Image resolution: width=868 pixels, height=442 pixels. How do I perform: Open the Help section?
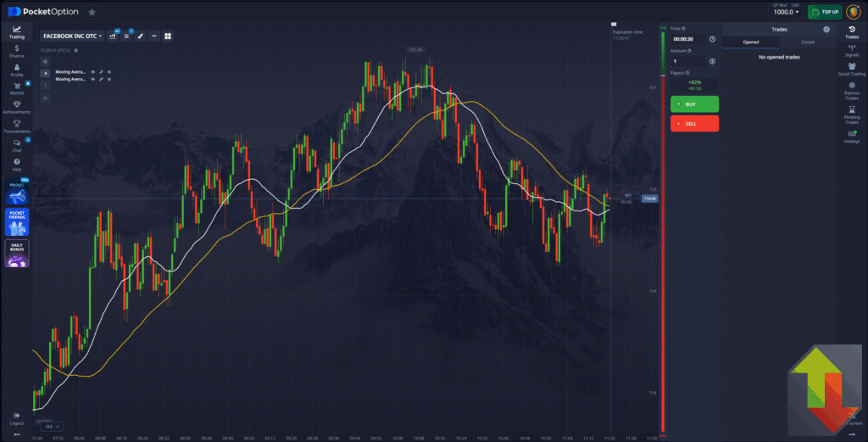coord(17,165)
